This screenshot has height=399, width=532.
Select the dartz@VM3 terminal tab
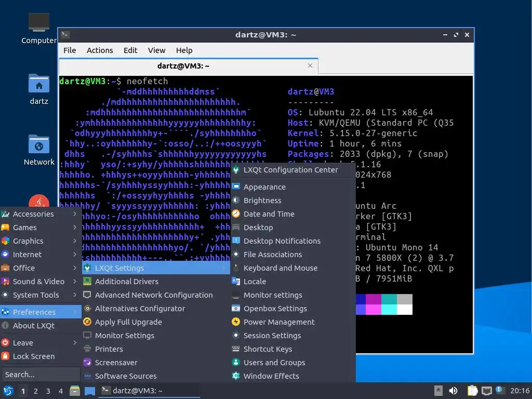pos(188,66)
